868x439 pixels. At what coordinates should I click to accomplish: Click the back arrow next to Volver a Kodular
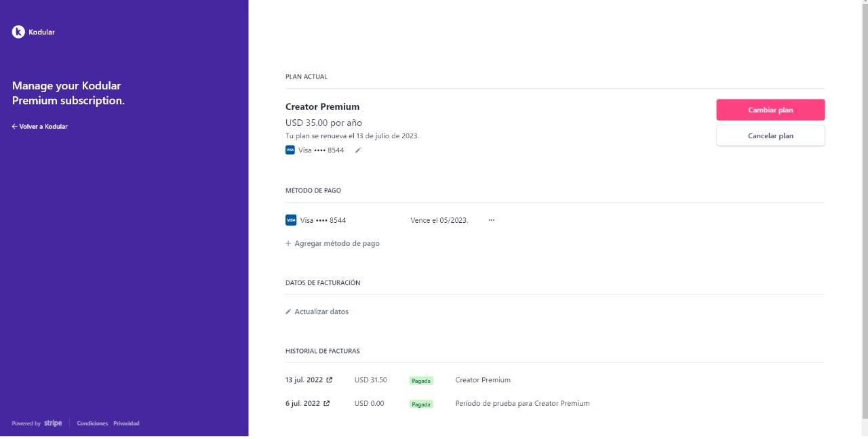(15, 127)
